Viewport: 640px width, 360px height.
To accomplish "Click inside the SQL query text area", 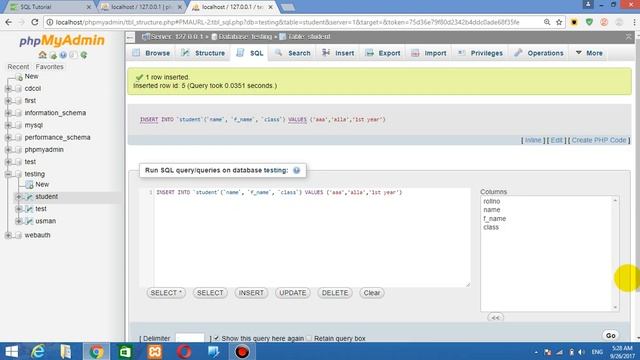I will point(312,237).
